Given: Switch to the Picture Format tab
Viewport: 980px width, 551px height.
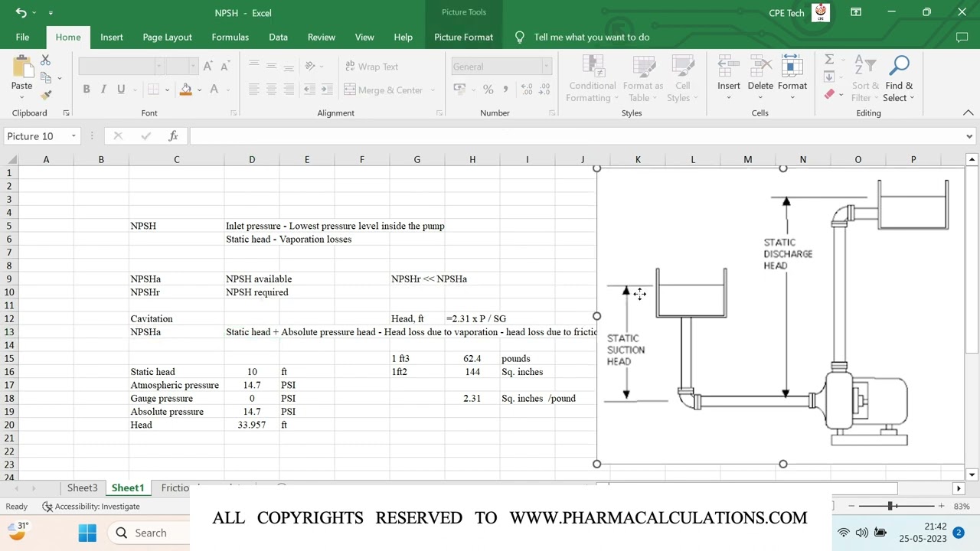Looking at the screenshot, I should pyautogui.click(x=463, y=37).
